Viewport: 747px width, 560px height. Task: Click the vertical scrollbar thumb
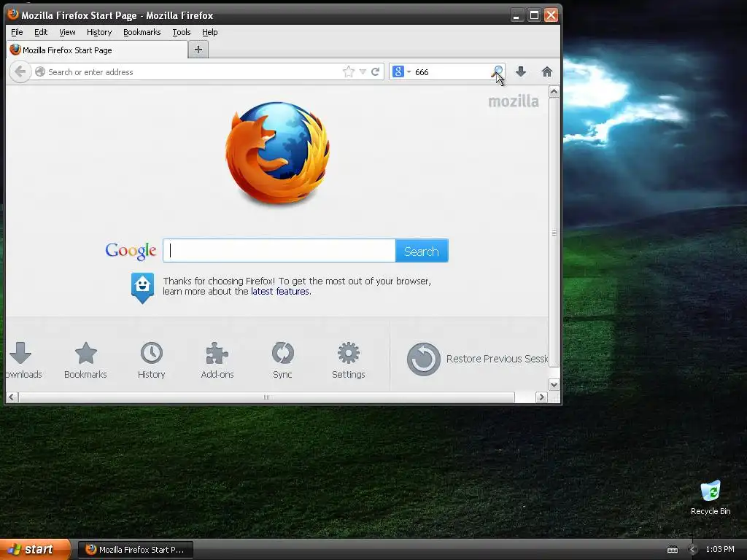(x=554, y=233)
